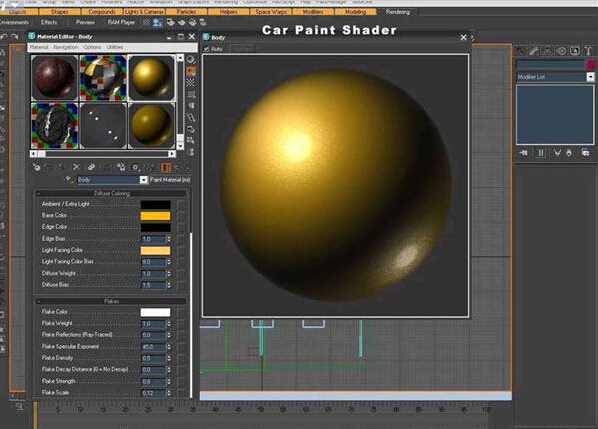This screenshot has width=598, height=429.
Task: Click Sample Type icon in Material Editor
Action: pos(191,60)
